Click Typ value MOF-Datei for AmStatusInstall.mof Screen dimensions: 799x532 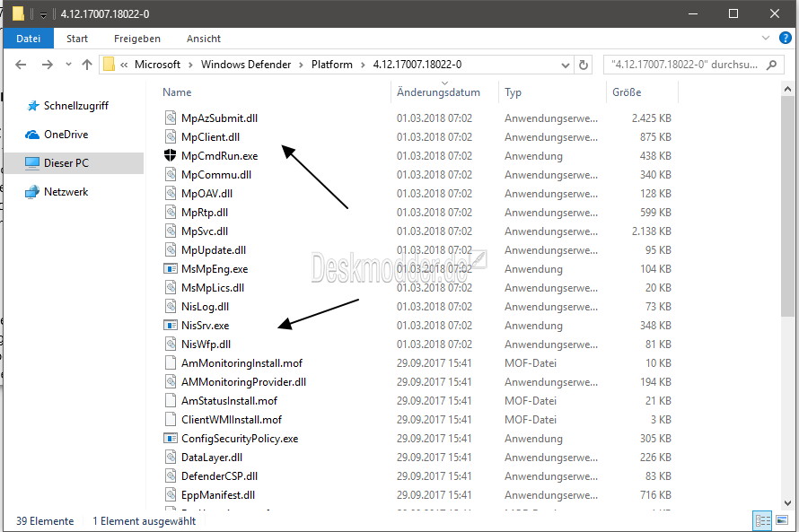[x=531, y=401]
